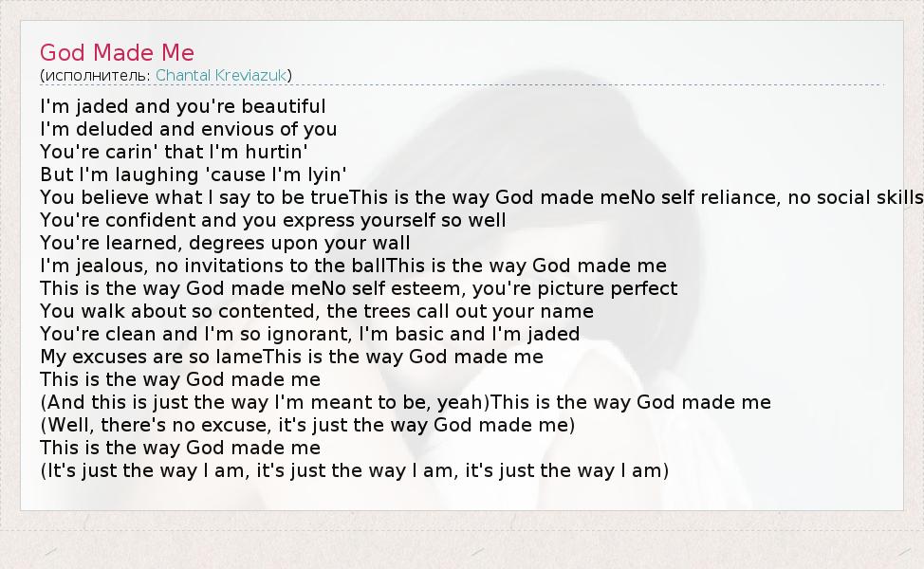Click the chorus line just above the final lyric

180,448
